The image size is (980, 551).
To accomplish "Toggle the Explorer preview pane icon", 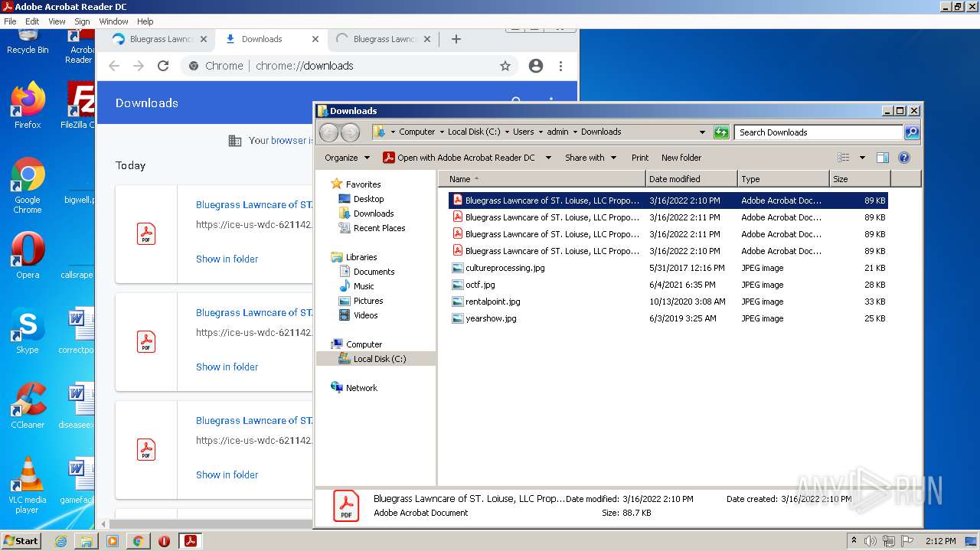I will (882, 158).
